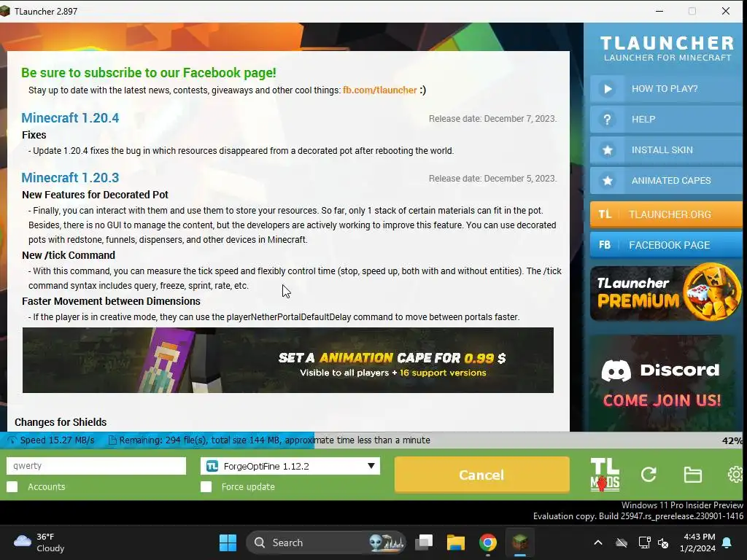
Task: Open the Minecraft 1.20.4 heading link
Action: coord(71,117)
